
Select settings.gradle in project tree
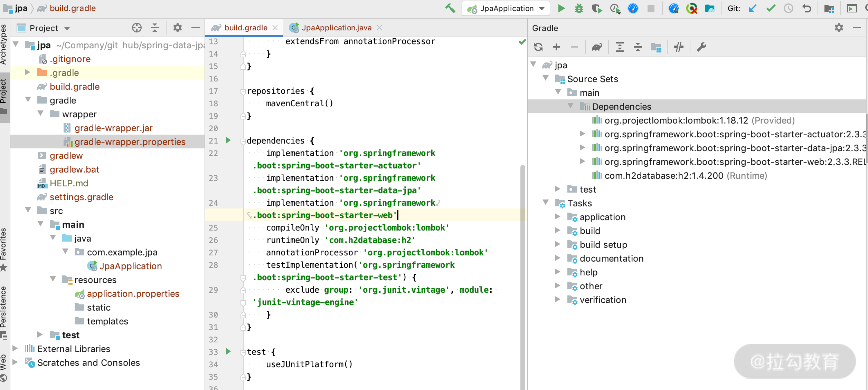[82, 197]
